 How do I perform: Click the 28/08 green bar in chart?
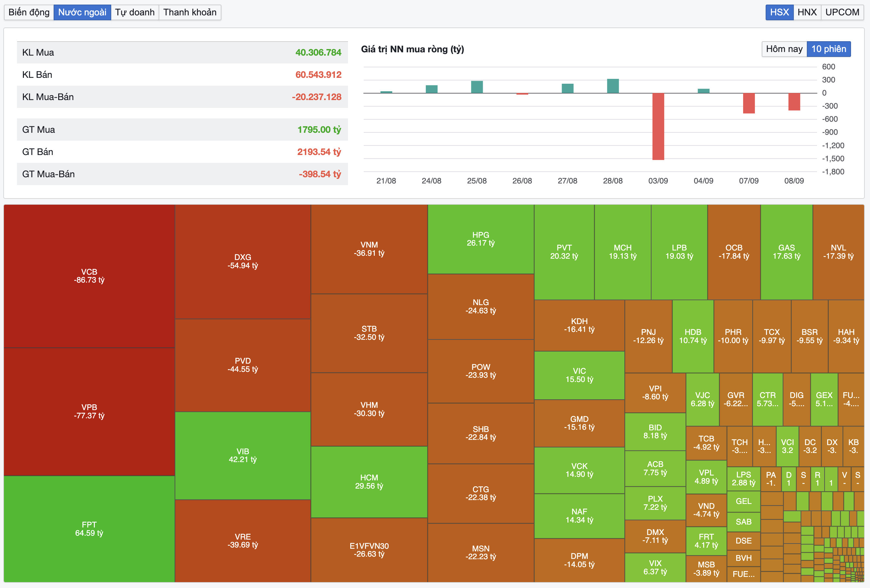(613, 86)
